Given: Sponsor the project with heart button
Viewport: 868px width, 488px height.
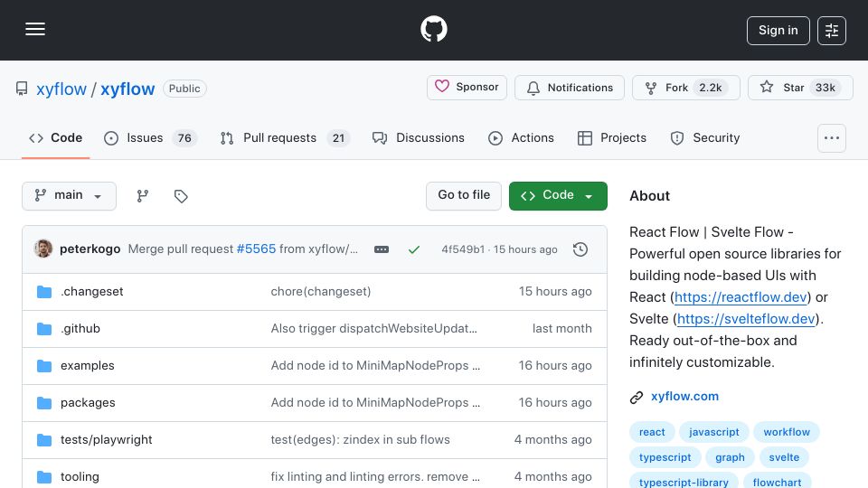Looking at the screenshot, I should tap(467, 88).
